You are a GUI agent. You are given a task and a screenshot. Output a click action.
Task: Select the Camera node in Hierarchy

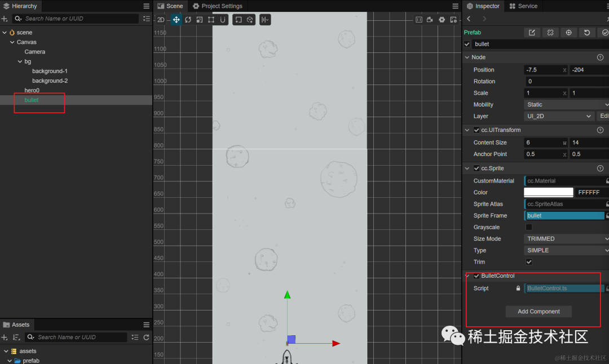[34, 52]
